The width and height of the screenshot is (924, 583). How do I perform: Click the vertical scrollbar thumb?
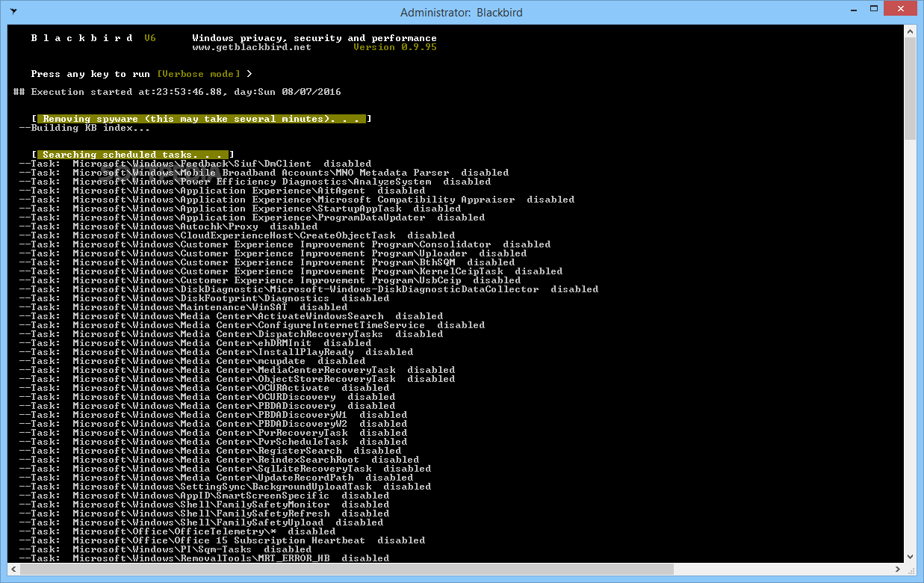[910, 90]
